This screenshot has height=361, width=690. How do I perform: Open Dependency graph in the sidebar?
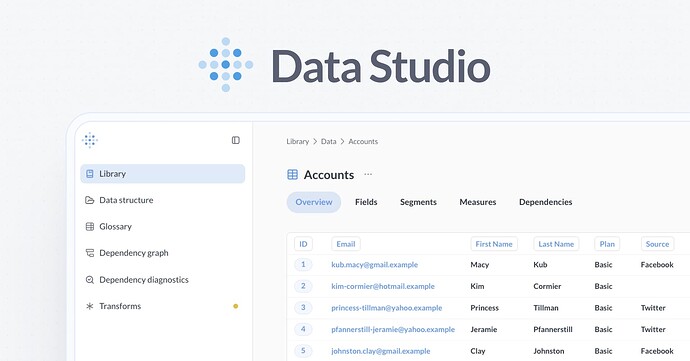click(162, 253)
